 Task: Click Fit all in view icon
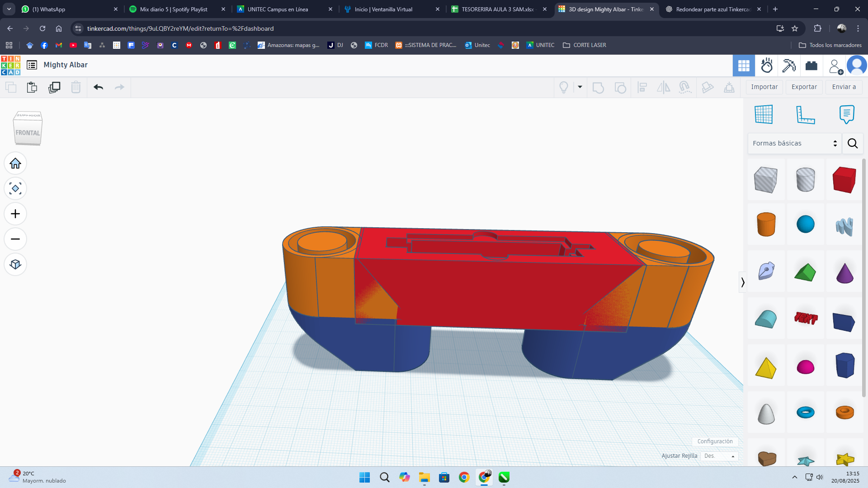point(15,188)
